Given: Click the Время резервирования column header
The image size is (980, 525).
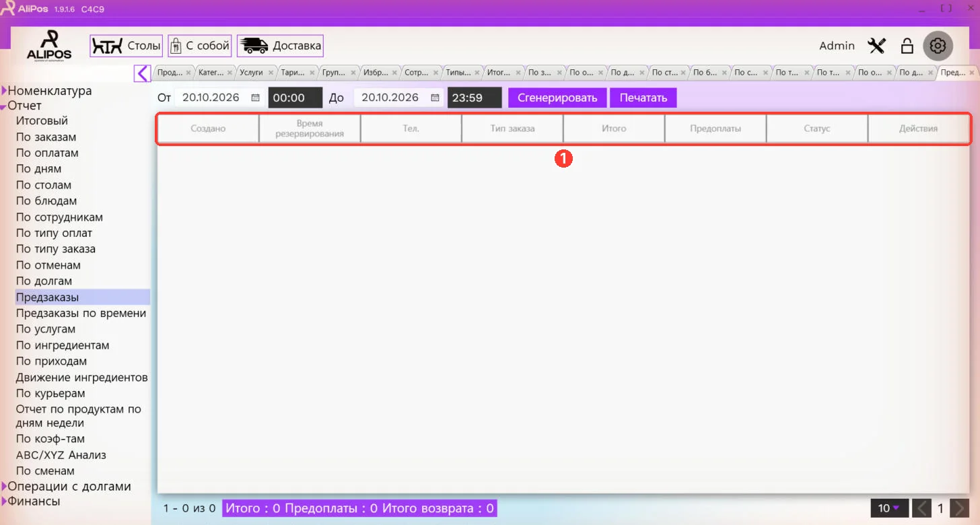Looking at the screenshot, I should click(x=310, y=129).
